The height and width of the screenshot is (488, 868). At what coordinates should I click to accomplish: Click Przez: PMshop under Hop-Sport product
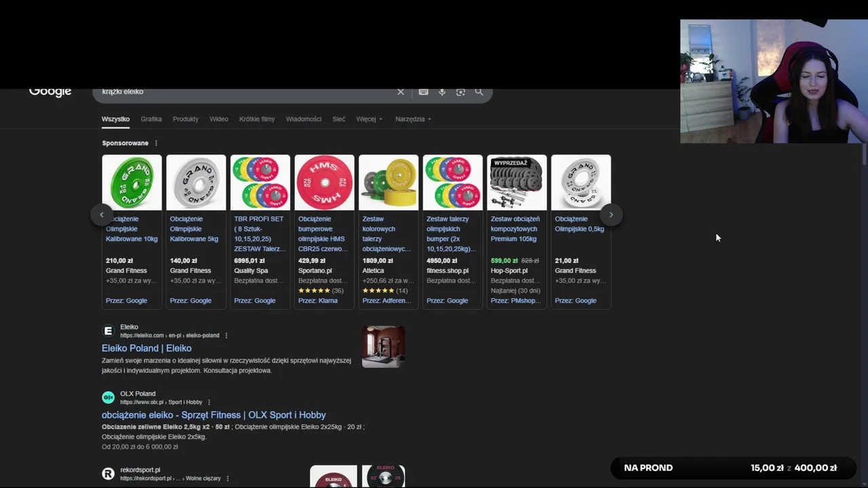(x=515, y=301)
